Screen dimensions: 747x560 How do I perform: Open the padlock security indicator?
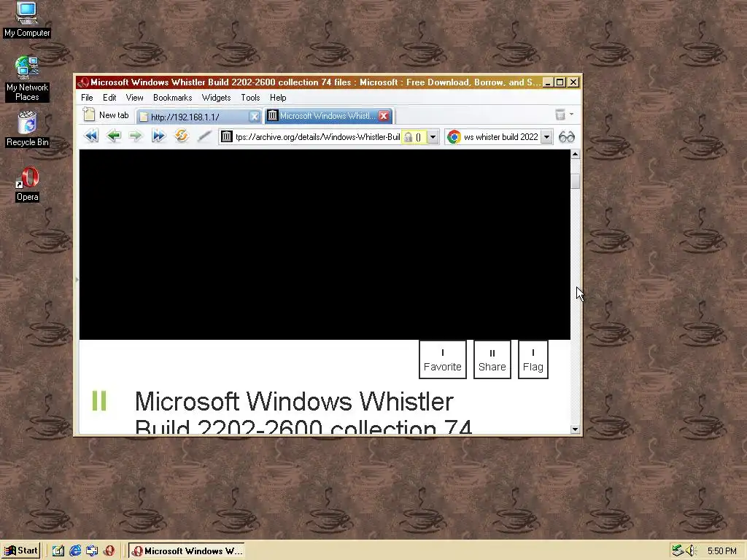click(x=413, y=137)
